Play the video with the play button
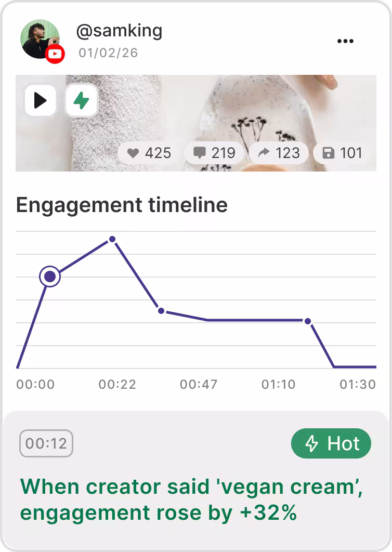Screen dimensions: 392x552 40,100
